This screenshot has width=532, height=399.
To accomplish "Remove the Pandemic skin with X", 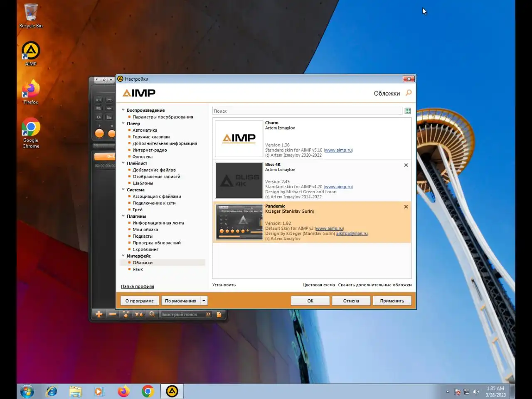I will click(406, 207).
